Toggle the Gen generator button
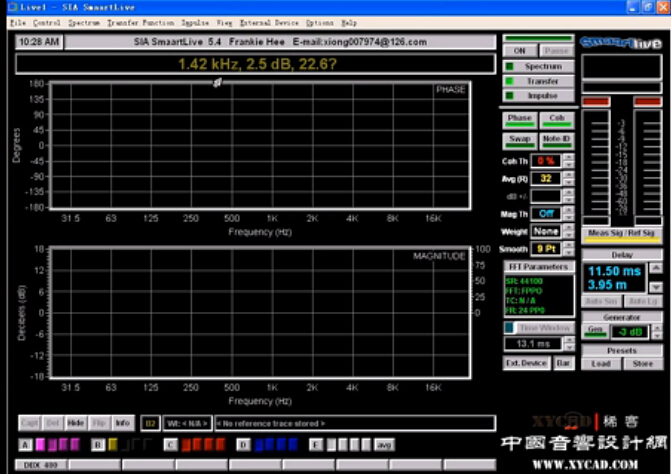671x474 pixels. coord(595,331)
